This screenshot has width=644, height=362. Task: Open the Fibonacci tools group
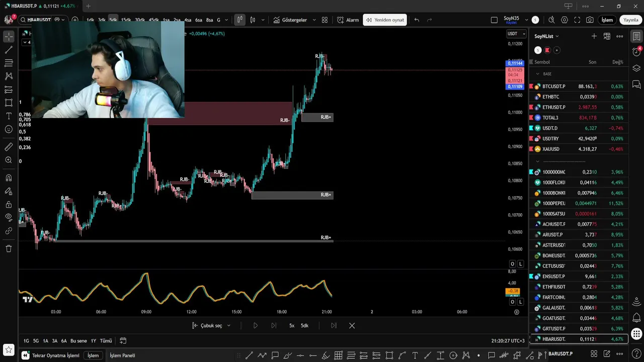(9, 63)
